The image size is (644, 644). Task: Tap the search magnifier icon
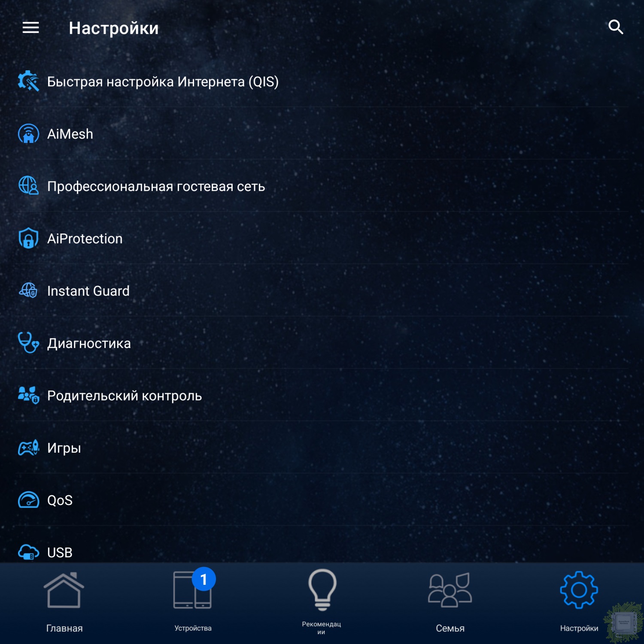pyautogui.click(x=616, y=27)
